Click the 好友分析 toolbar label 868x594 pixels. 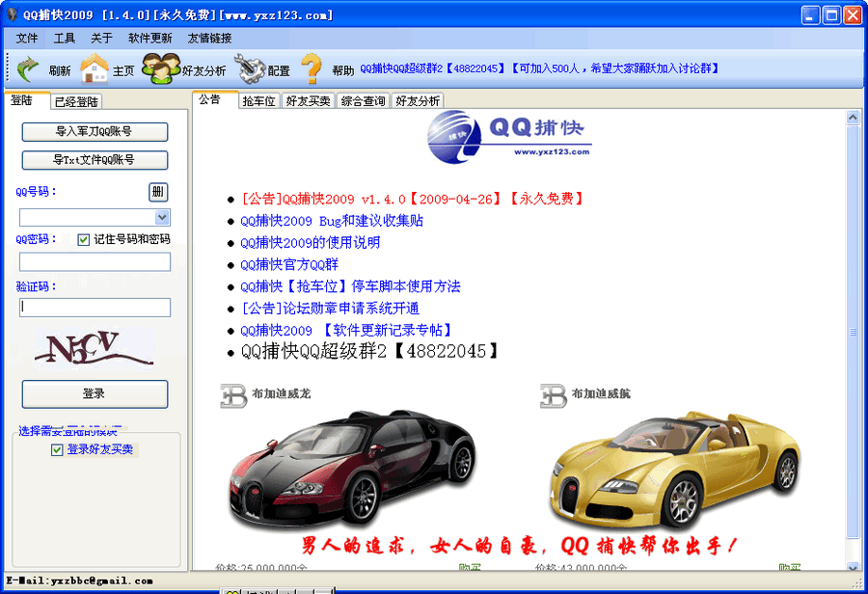203,70
